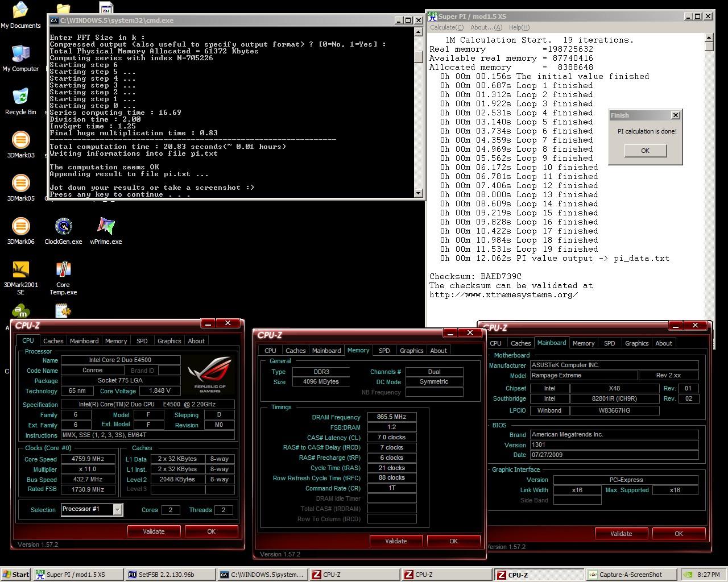Click the xtremesystems.org URL text
Screen dimensions: 728x582
(503, 294)
